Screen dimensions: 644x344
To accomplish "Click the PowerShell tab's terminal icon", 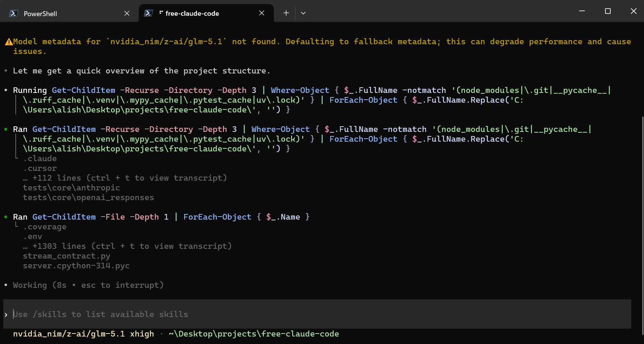I will 13,13.
